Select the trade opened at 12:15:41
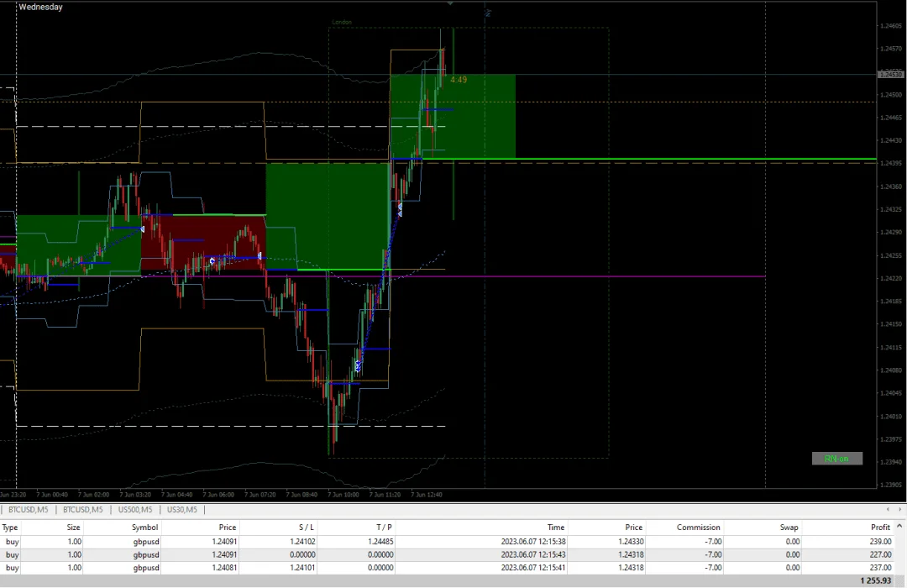This screenshot has width=907, height=588. pyautogui.click(x=447, y=568)
